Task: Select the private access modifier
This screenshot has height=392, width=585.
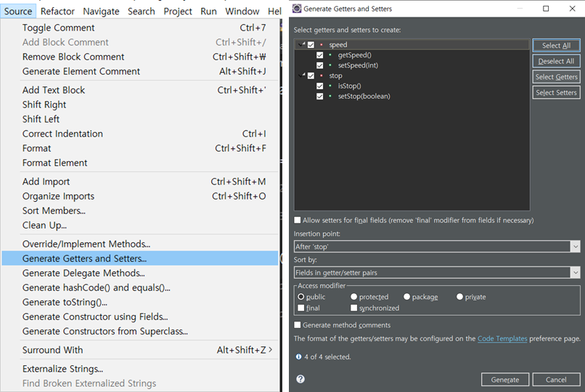Action: (x=459, y=297)
